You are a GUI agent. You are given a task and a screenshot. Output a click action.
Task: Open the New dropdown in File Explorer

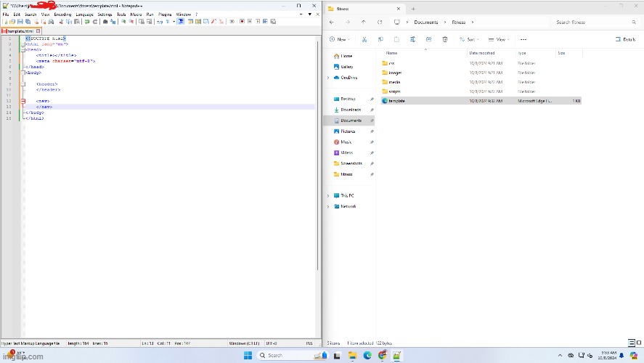click(x=340, y=39)
